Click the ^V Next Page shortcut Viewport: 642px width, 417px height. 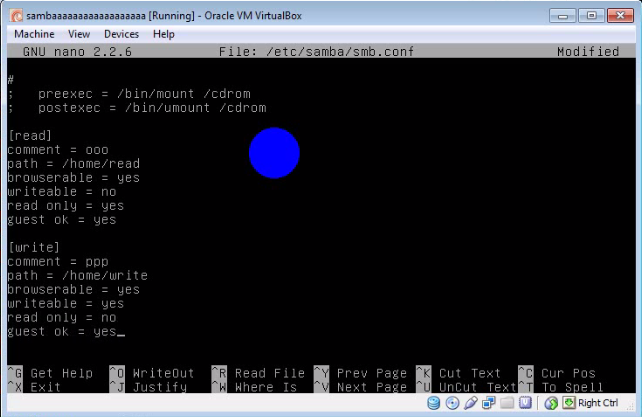pyautogui.click(x=361, y=387)
